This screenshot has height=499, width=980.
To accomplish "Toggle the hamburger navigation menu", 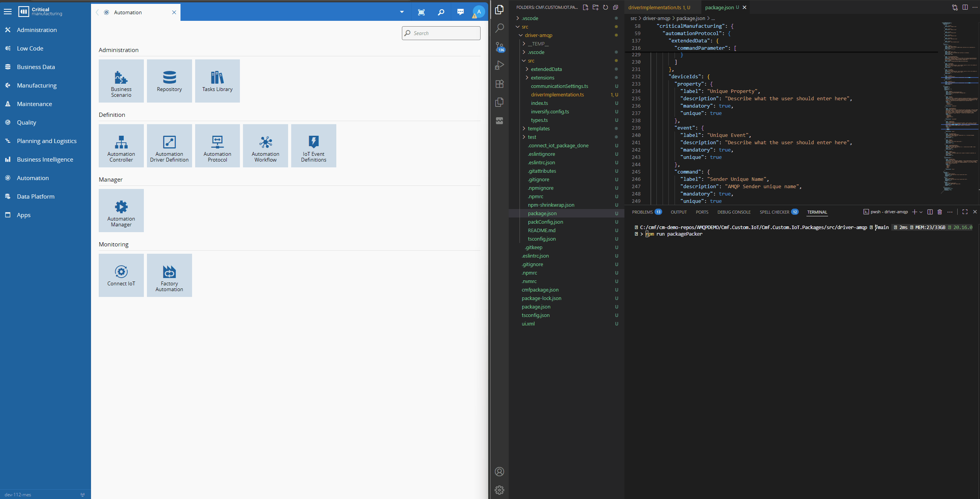I will tap(8, 12).
